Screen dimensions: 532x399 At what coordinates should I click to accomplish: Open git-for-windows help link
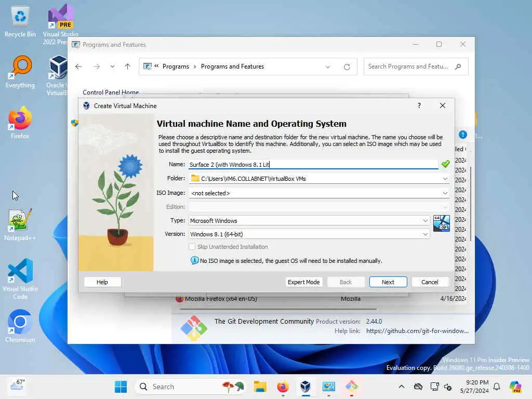pos(417,331)
